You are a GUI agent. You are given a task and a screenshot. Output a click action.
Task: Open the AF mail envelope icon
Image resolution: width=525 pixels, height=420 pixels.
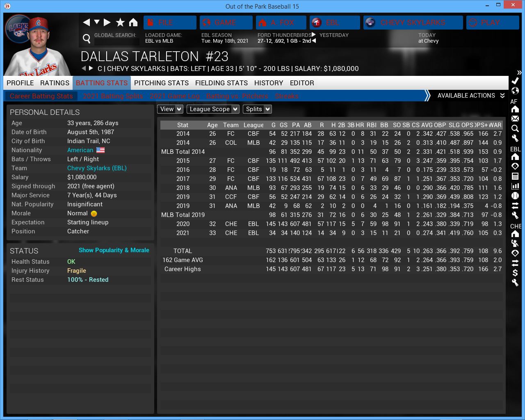[515, 119]
